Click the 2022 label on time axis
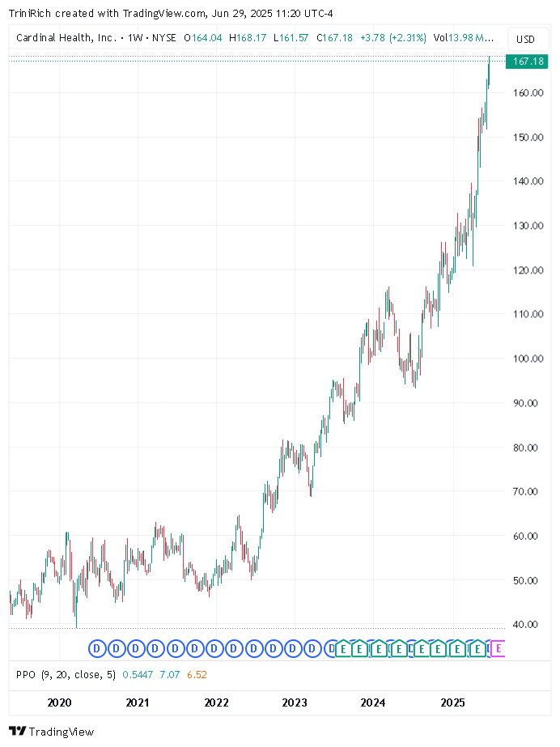Viewport: 560px width, 747px height. tap(216, 702)
